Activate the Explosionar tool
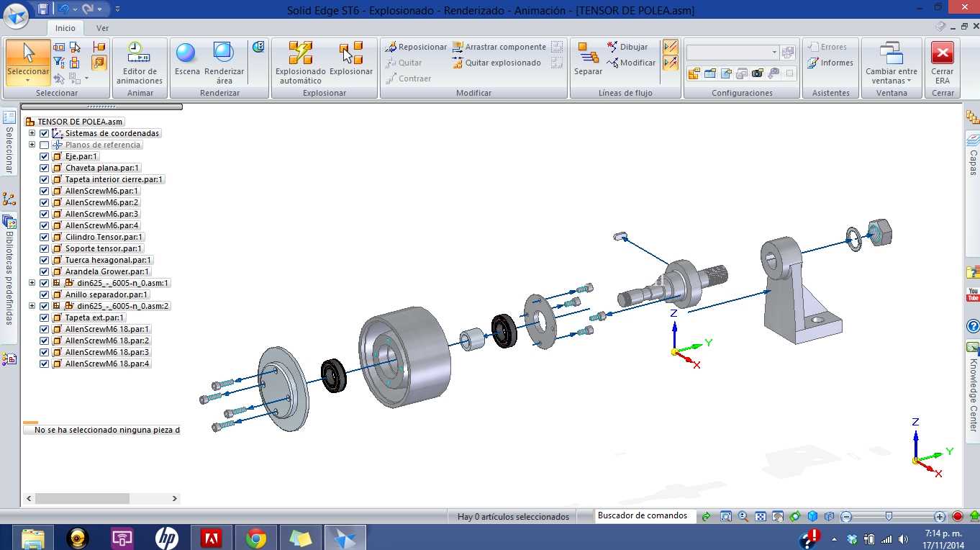The height and width of the screenshot is (550, 980). coord(351,59)
